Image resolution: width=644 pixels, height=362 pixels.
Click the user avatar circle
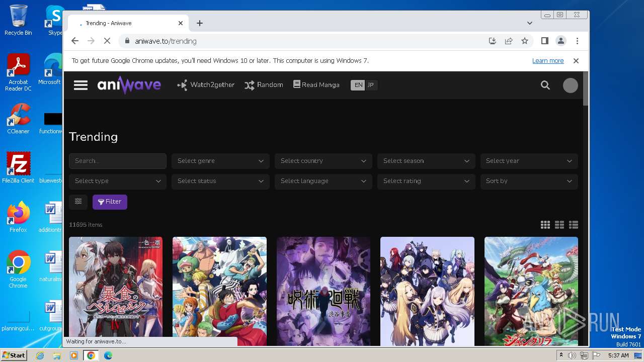tap(570, 85)
